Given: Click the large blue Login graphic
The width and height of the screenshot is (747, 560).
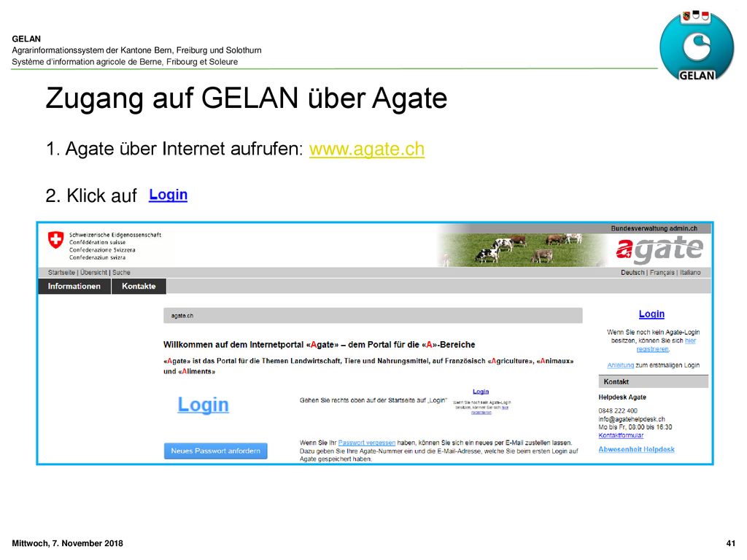Looking at the screenshot, I should point(204,405).
